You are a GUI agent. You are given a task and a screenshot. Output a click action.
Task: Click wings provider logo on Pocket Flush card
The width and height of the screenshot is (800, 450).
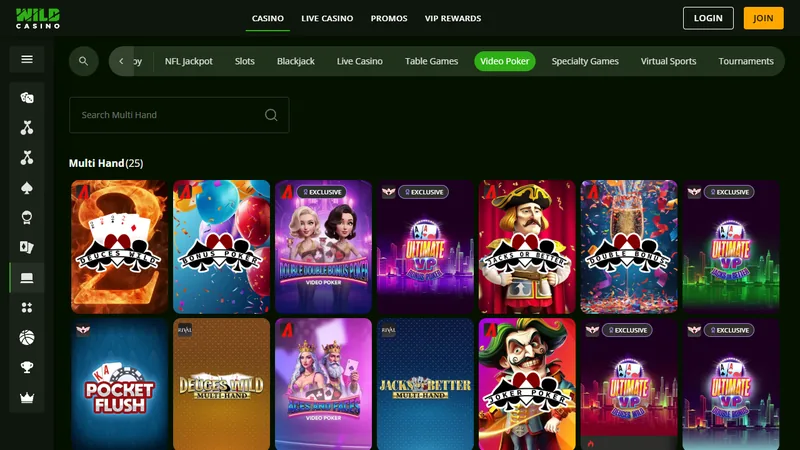(83, 330)
